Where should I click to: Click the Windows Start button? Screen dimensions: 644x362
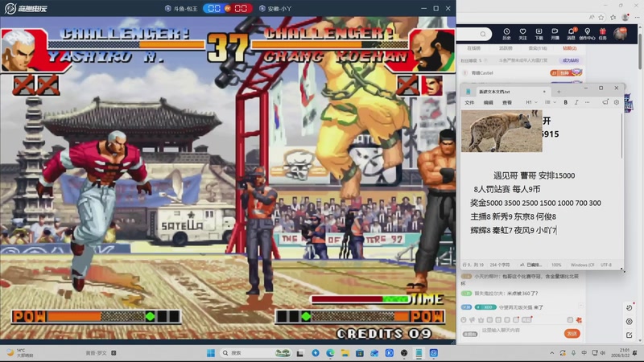coord(211,353)
